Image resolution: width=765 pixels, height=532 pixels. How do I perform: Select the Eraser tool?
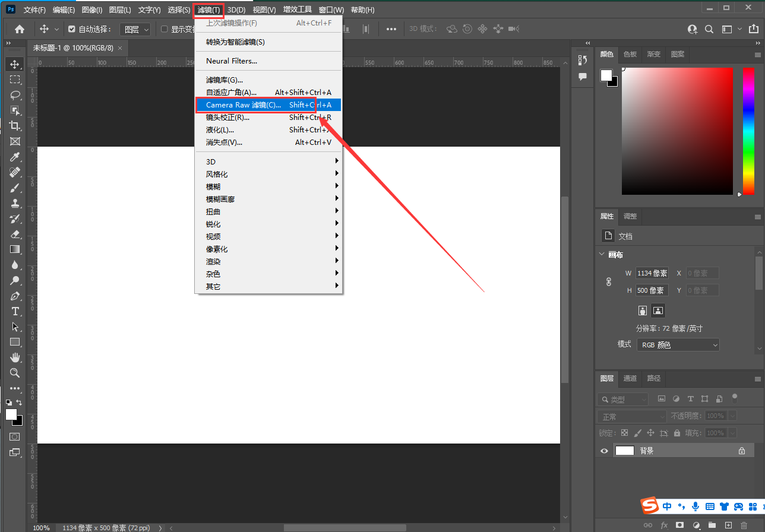tap(15, 234)
